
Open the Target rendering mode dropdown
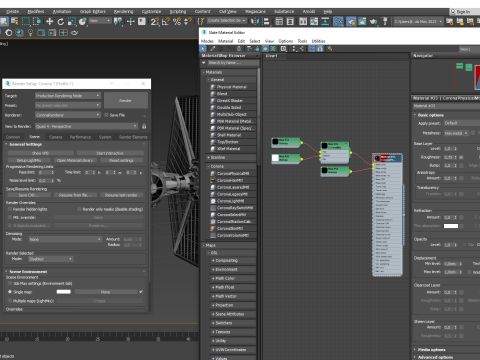tap(68, 96)
